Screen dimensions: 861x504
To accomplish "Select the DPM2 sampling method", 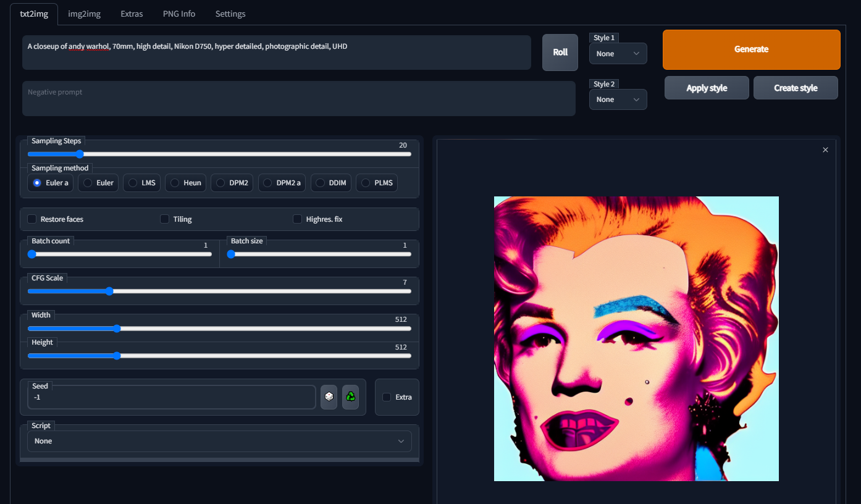I will pyautogui.click(x=232, y=183).
